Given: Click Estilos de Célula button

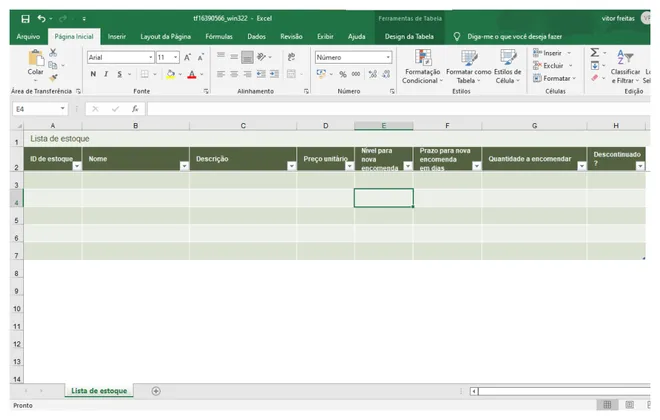Looking at the screenshot, I should coord(508,66).
